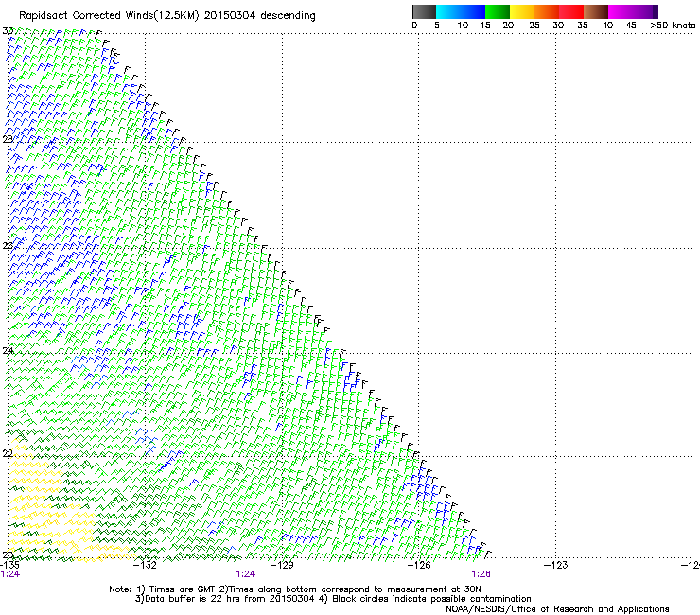Click the dark blue 10-15 knots legend segment

click(473, 11)
